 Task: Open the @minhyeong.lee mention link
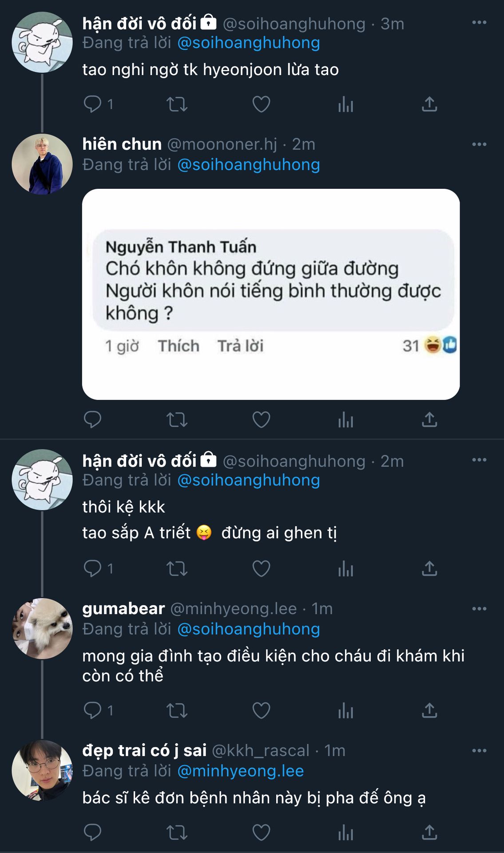click(241, 771)
